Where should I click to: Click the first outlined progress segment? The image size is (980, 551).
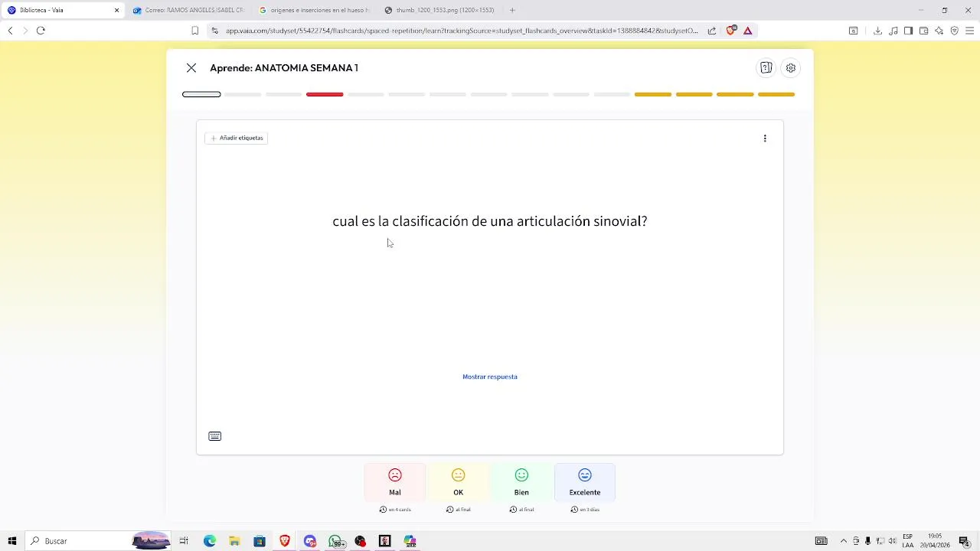pyautogui.click(x=201, y=94)
